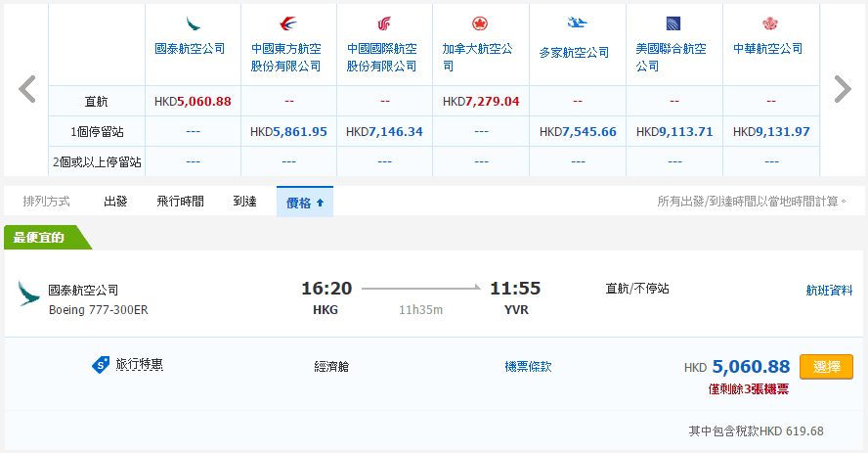This screenshot has width=868, height=453.
Task: Sort flights by 到達 arrival time
Action: [x=244, y=202]
